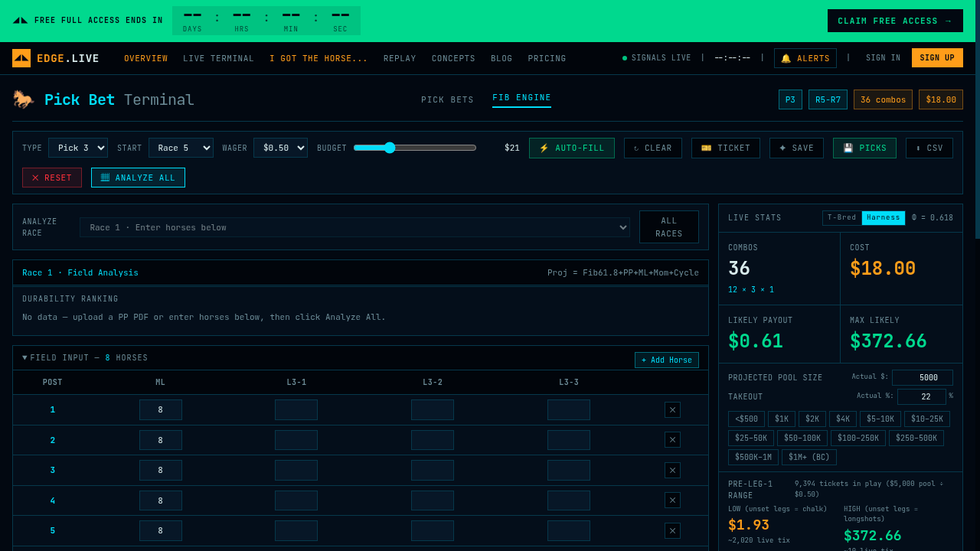Click the Clear button
The image size is (980, 551).
coord(653,148)
